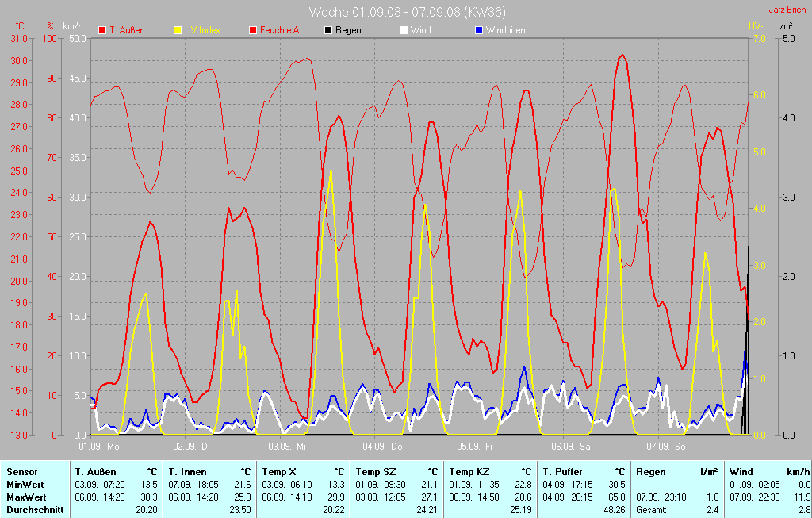The image size is (812, 518).
Task: Click the Wind timestamp '07.09. 22:30'
Action: pyautogui.click(x=755, y=497)
